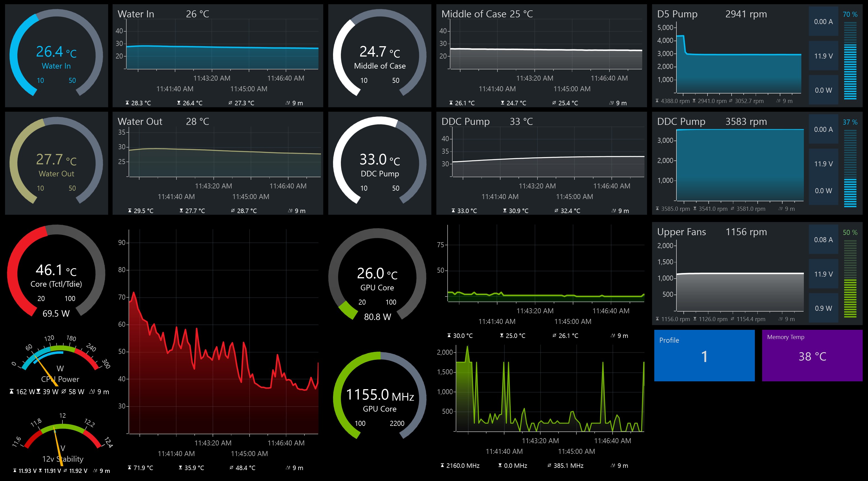
Task: Click the D5 Pump 0.00 A current box
Action: click(x=823, y=22)
